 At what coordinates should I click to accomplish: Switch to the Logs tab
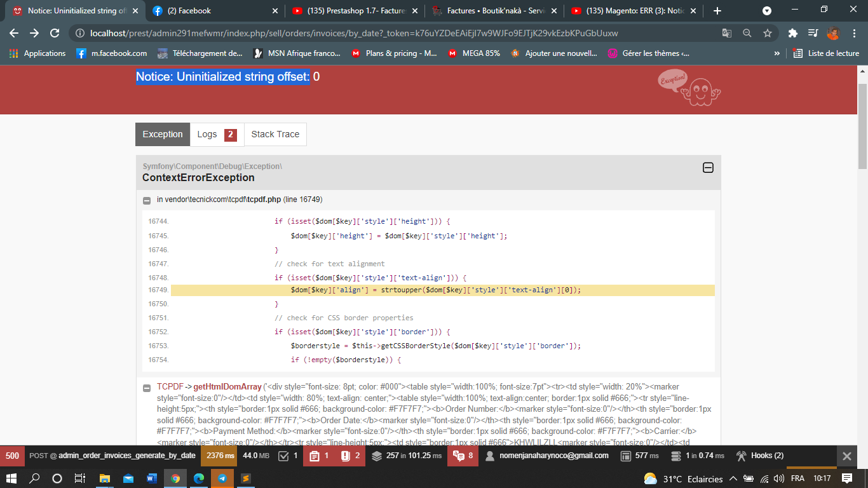[217, 134]
